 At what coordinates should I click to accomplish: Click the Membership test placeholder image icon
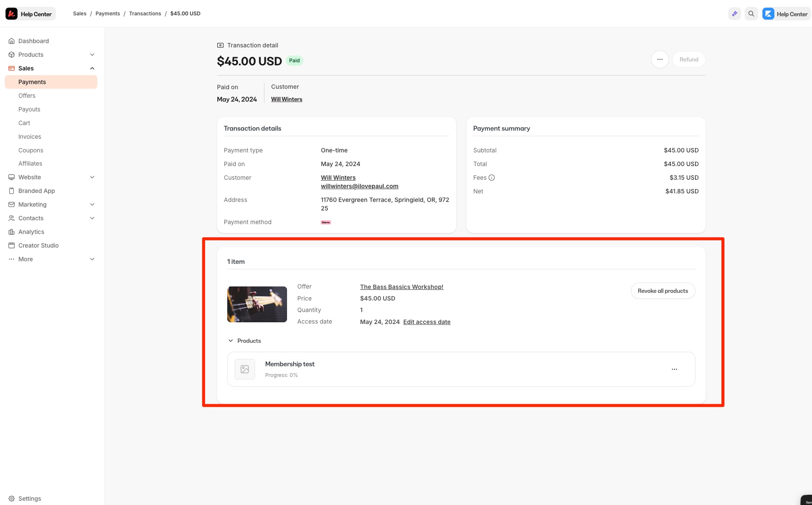click(245, 369)
